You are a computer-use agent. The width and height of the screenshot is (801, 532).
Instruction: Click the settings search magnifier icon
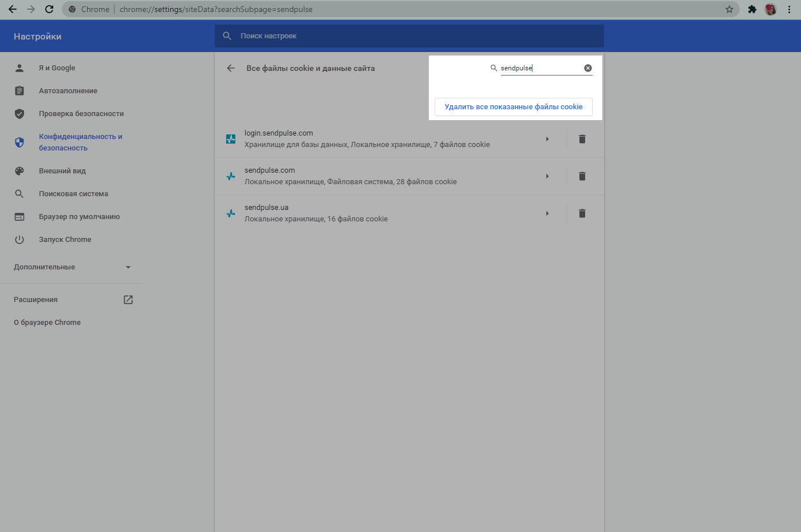pos(227,36)
